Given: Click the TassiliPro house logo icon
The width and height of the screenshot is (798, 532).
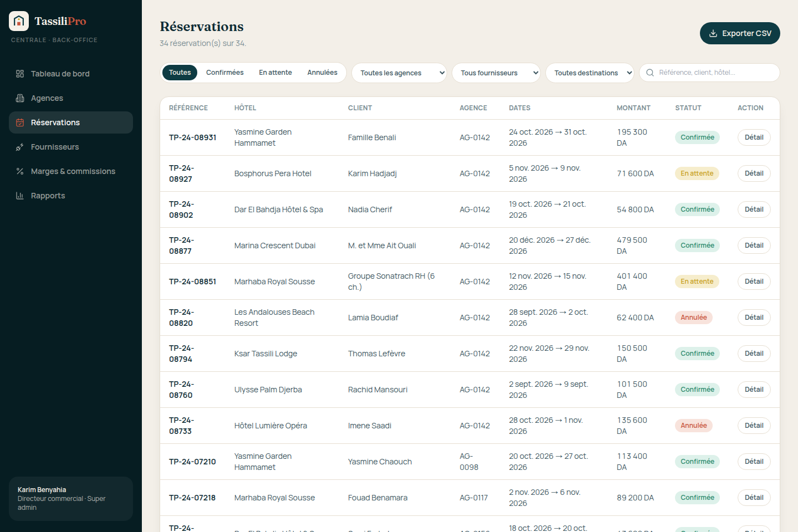Looking at the screenshot, I should click(19, 21).
